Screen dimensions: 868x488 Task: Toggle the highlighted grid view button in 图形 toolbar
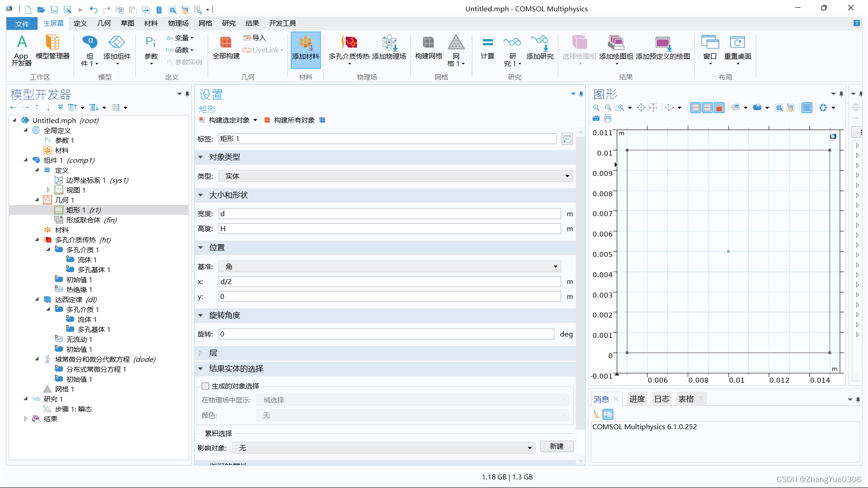tap(806, 108)
